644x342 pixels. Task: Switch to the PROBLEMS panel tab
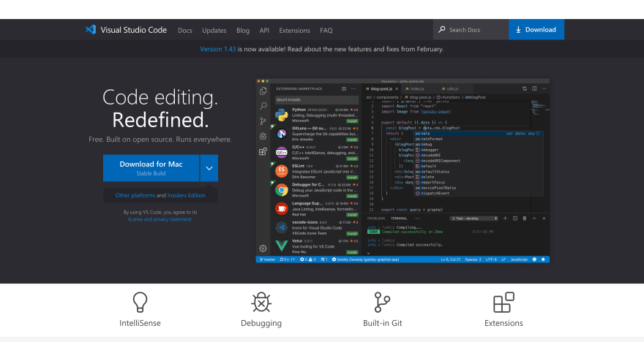pos(376,218)
